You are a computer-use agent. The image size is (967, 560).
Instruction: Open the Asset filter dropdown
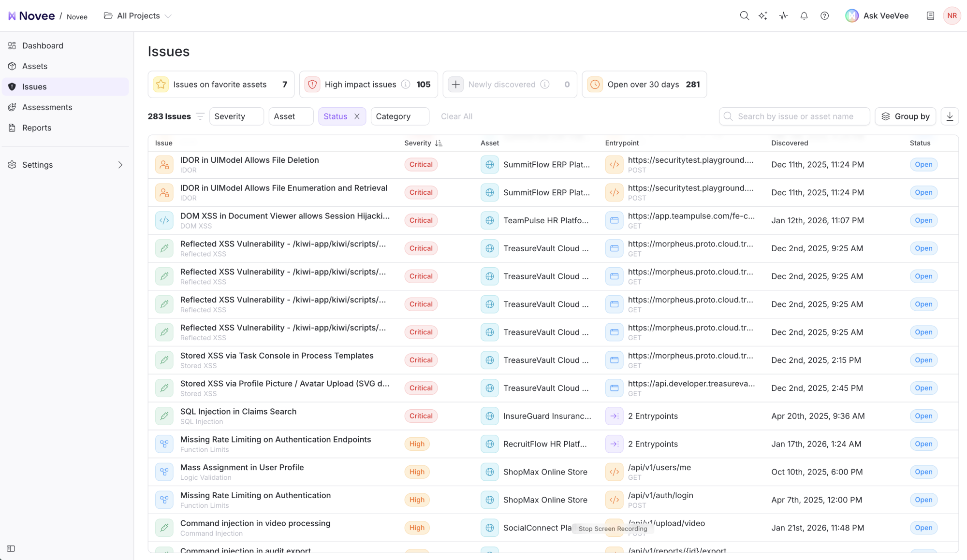(x=291, y=116)
